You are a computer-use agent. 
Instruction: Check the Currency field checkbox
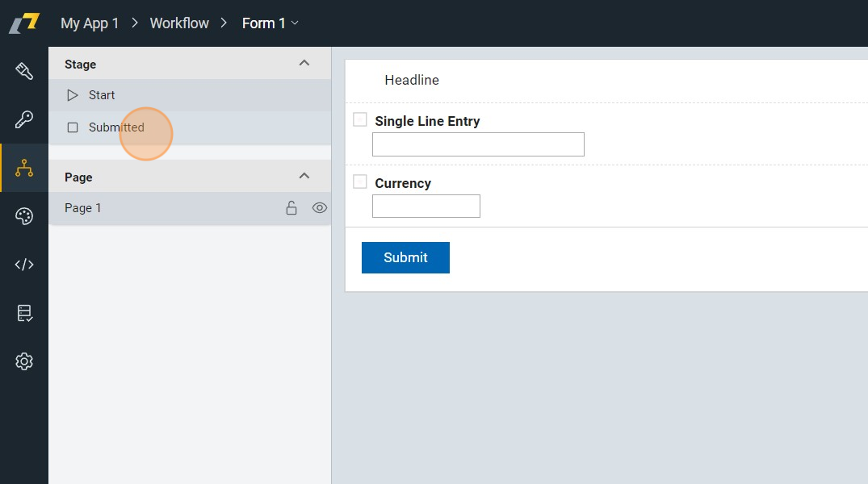tap(360, 182)
